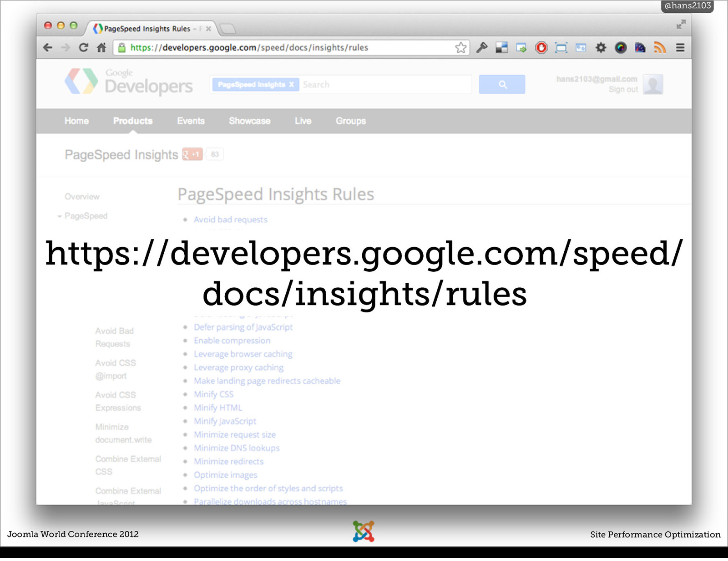The image size is (728, 561).
Task: Click the 83 plus-one count bubble
Action: 215,154
